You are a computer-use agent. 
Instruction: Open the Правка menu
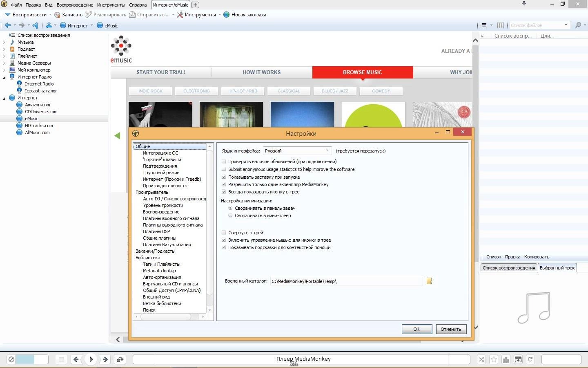tap(33, 5)
